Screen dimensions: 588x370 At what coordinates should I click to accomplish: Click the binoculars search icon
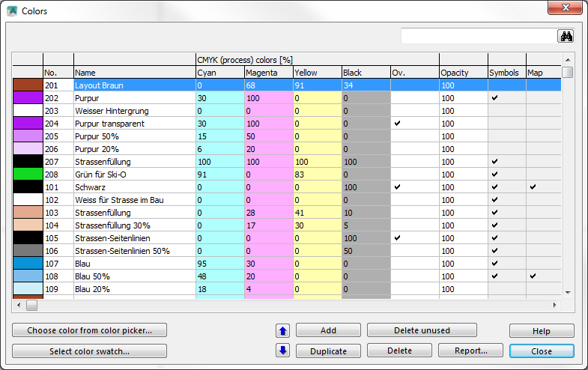point(566,36)
